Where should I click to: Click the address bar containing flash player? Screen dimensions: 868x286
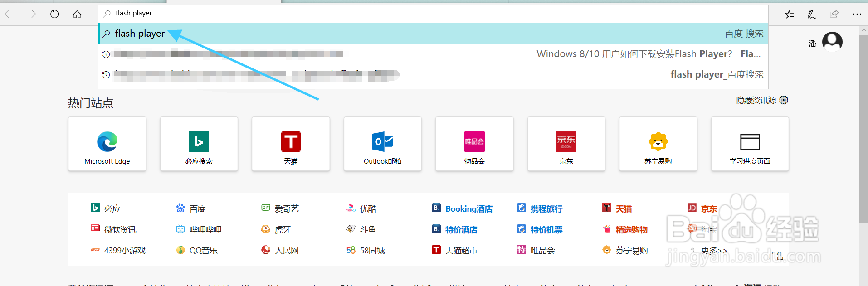433,14
